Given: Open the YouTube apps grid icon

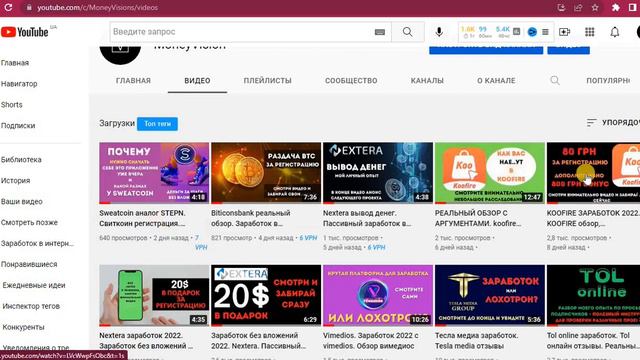Looking at the screenshot, I should (589, 32).
